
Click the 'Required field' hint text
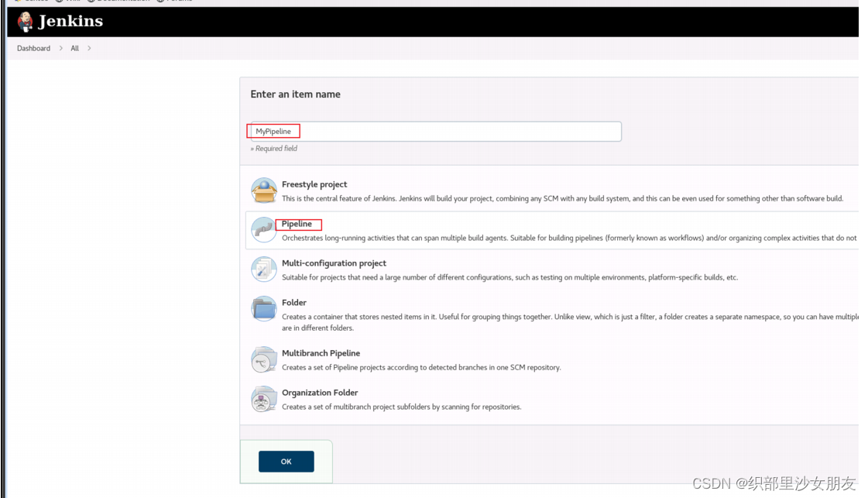click(273, 149)
